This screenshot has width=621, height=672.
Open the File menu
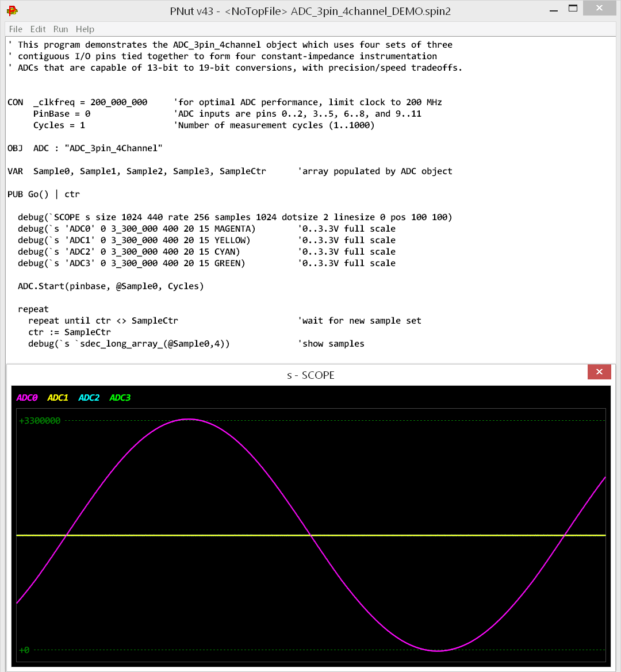[15, 29]
